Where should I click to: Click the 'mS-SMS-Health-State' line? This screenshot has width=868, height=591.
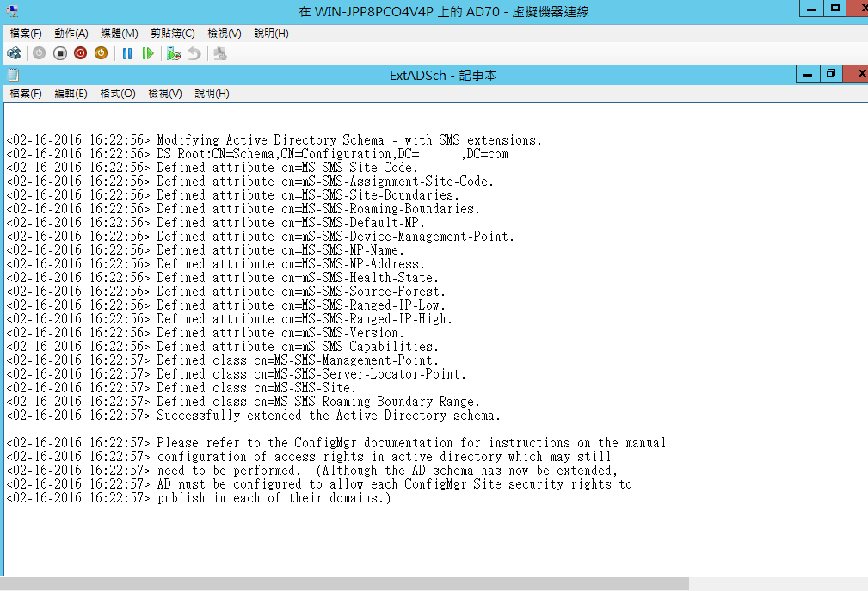click(x=222, y=278)
